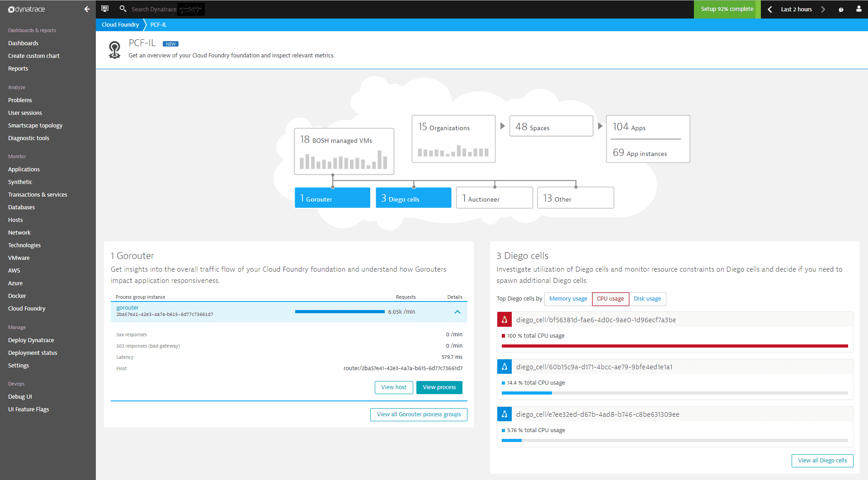The width and height of the screenshot is (868, 480).
Task: Open Settings in sidebar
Action: tap(19, 365)
